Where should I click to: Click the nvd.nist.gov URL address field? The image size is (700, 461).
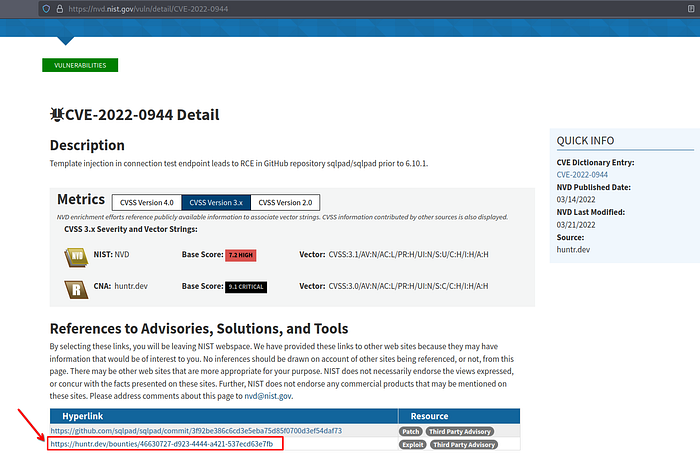[x=366, y=8]
